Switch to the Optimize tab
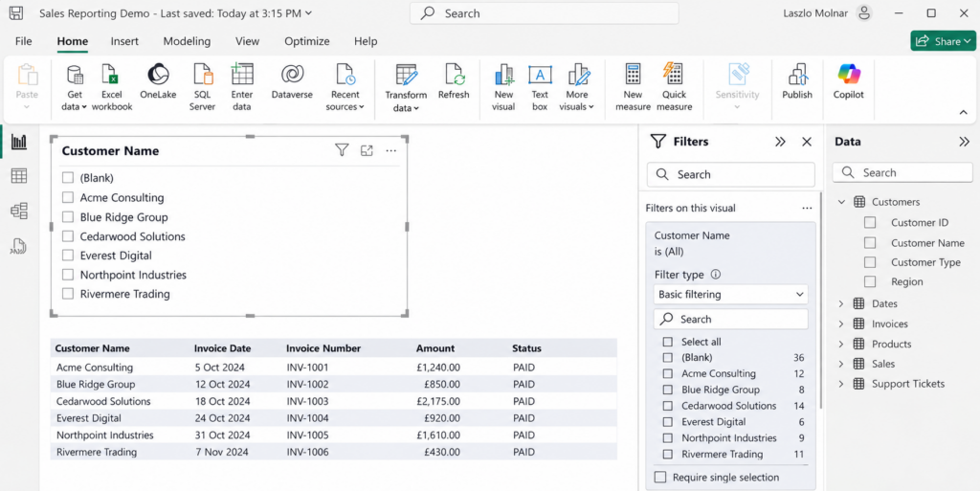 click(x=307, y=41)
